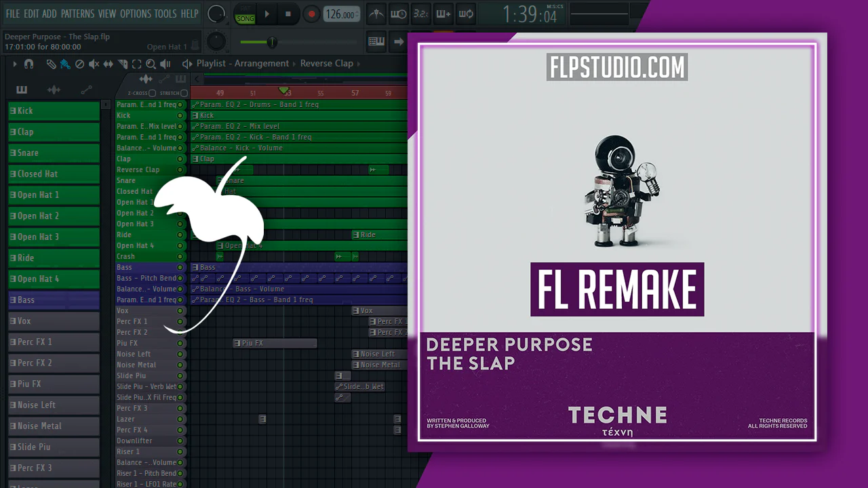The image size is (868, 488).
Task: Select the Bass pattern in picker
Action: tap(54, 300)
